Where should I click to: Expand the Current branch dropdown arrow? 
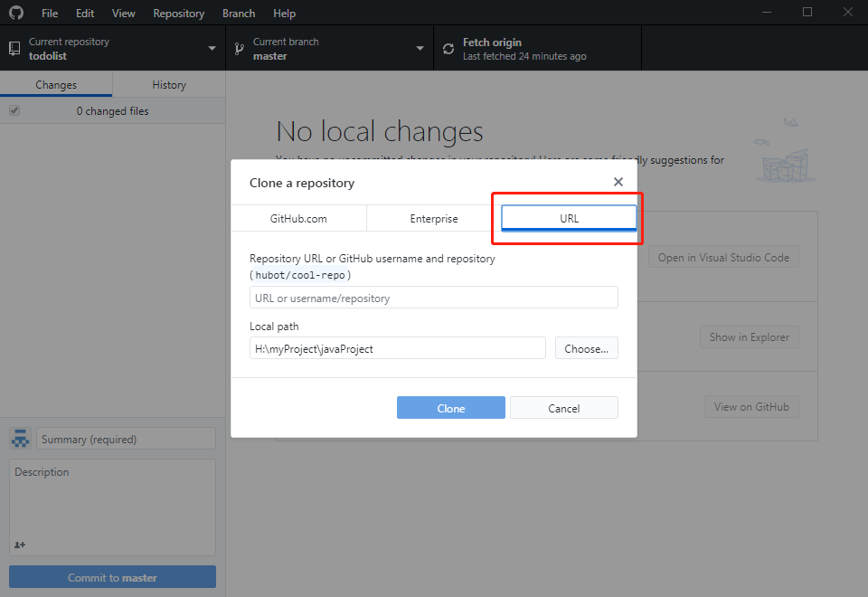click(x=420, y=48)
